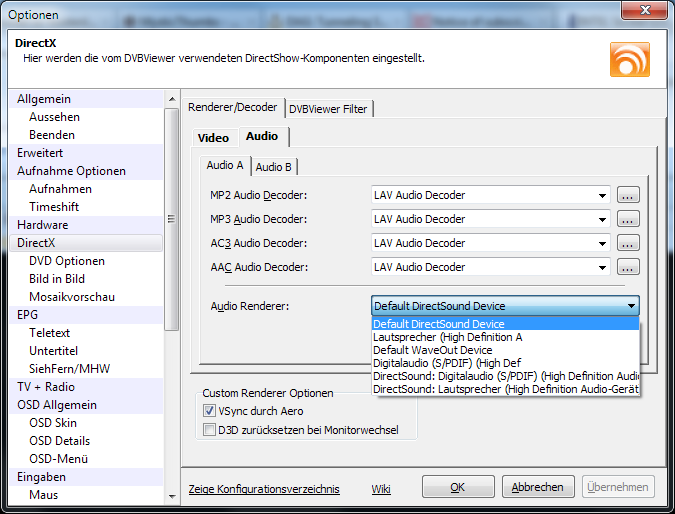Open Bild in Bild settings
This screenshot has height=514, width=675.
tap(86, 279)
